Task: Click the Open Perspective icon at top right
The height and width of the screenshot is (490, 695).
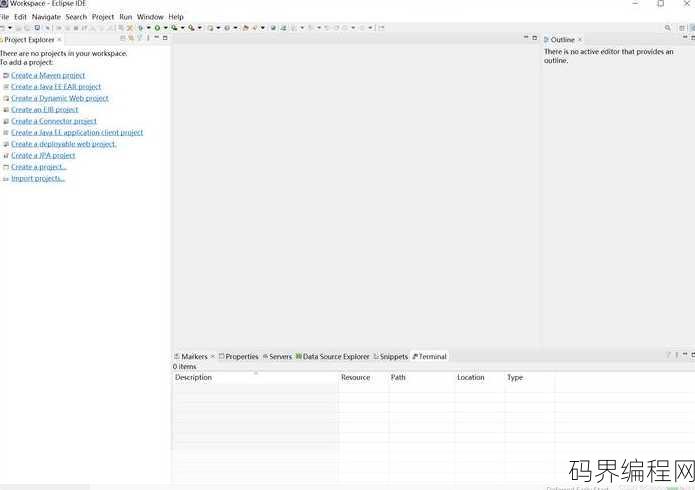Action: click(682, 28)
